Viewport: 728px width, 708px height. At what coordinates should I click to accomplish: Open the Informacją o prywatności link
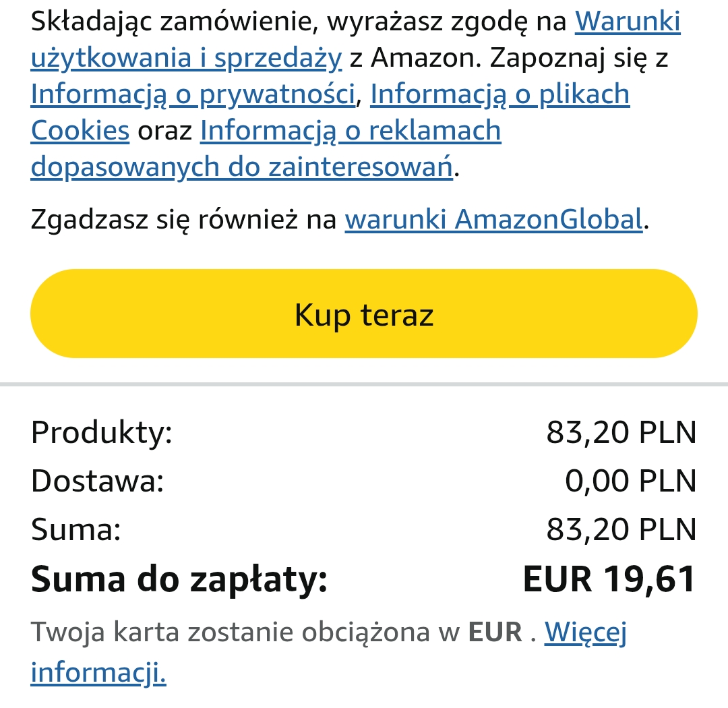193,94
